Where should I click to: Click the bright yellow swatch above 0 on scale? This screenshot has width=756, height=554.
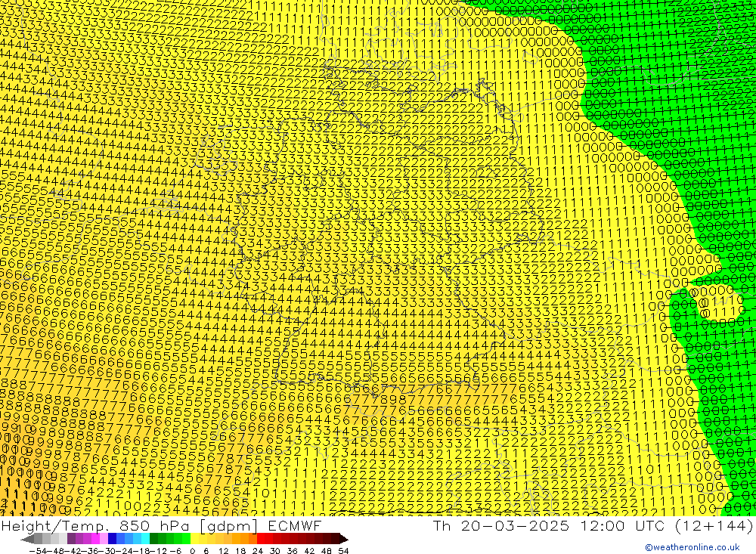pyautogui.click(x=194, y=539)
